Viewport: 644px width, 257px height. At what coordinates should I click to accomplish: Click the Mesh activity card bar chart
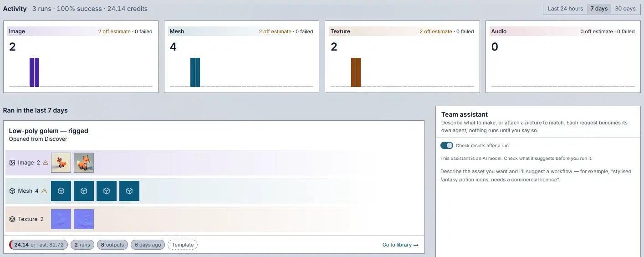[x=242, y=72]
